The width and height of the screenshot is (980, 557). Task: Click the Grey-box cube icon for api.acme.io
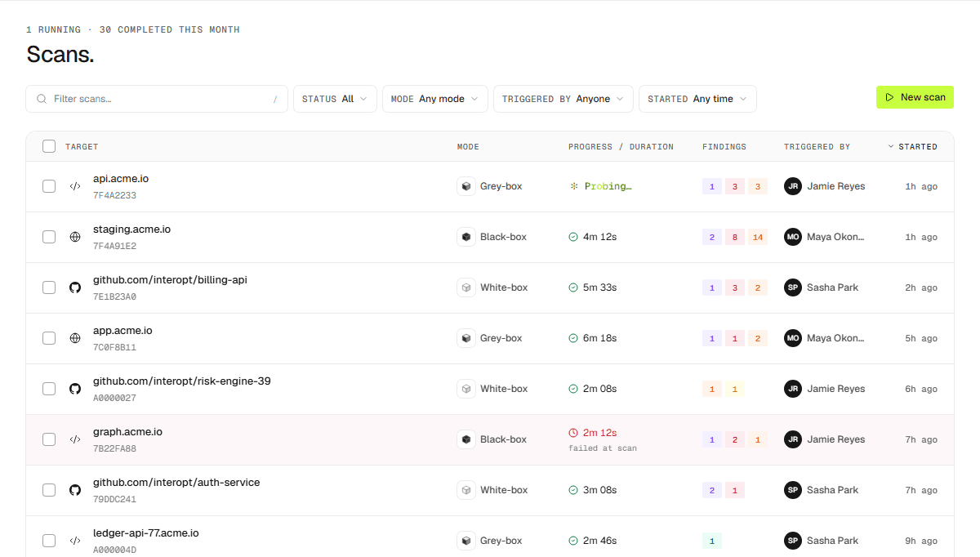pos(466,186)
